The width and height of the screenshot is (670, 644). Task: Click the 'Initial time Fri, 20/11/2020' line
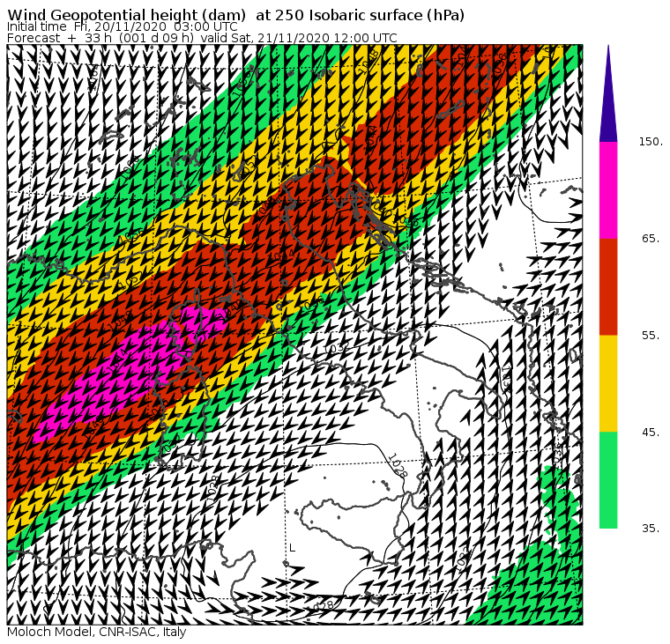123,27
